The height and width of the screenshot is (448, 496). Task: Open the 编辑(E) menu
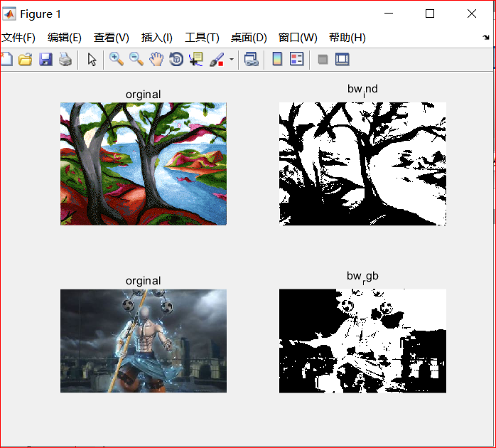coord(65,38)
